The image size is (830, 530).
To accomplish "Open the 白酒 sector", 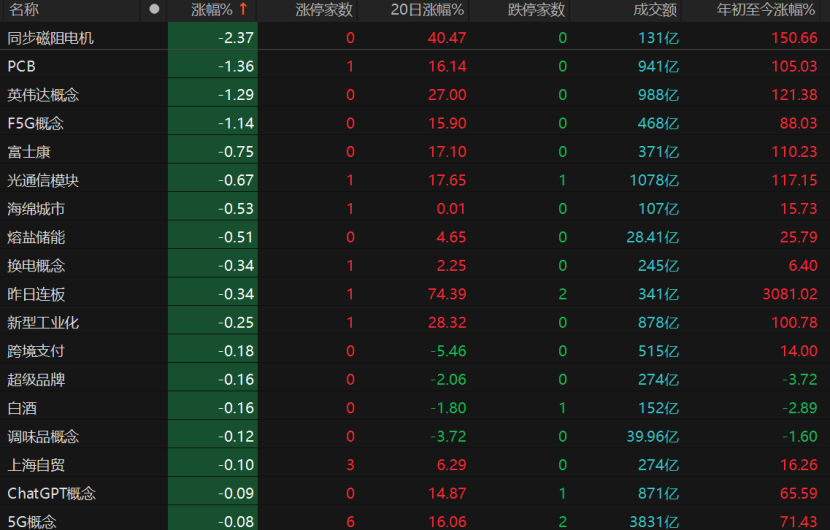I will tap(22, 408).
